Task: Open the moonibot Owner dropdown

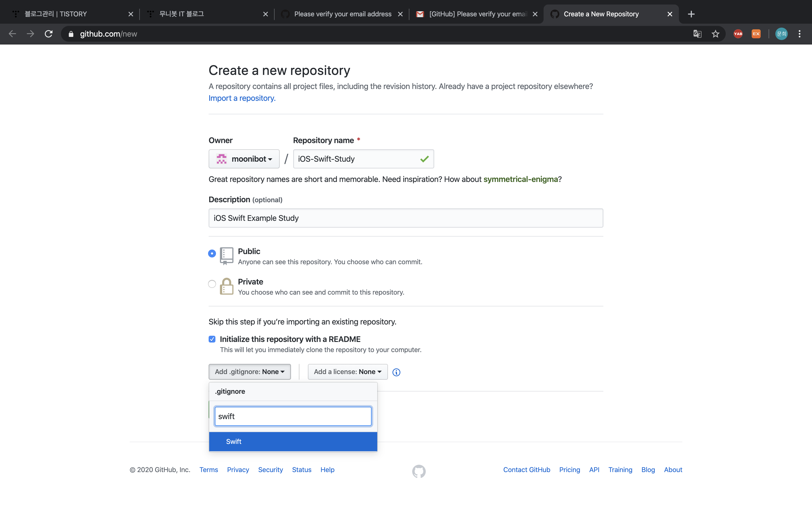Action: (x=244, y=159)
